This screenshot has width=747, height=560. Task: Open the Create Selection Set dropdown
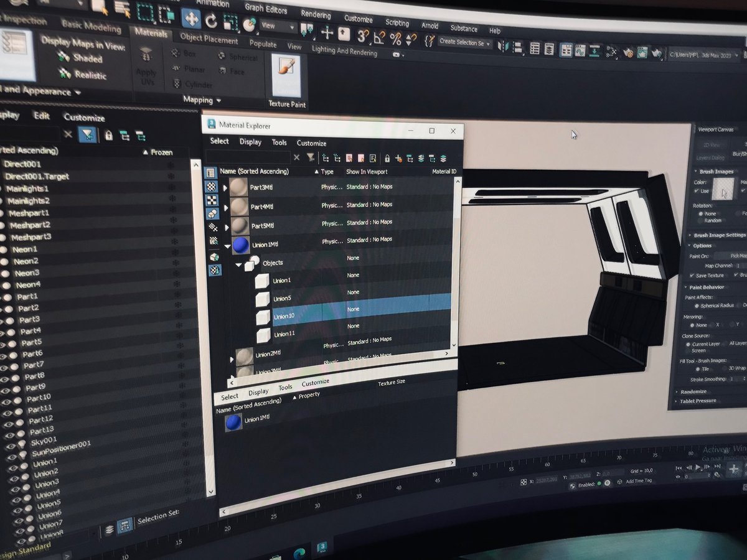click(466, 43)
